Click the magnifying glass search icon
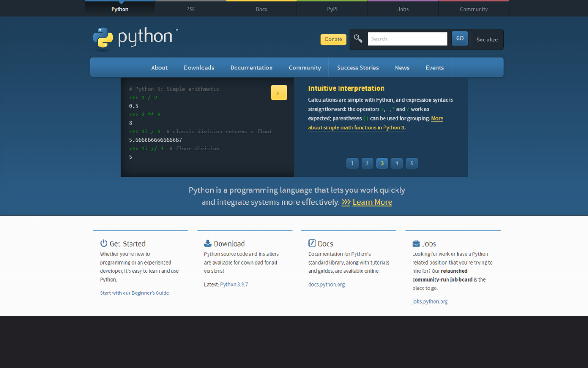This screenshot has height=368, width=588. tap(358, 39)
